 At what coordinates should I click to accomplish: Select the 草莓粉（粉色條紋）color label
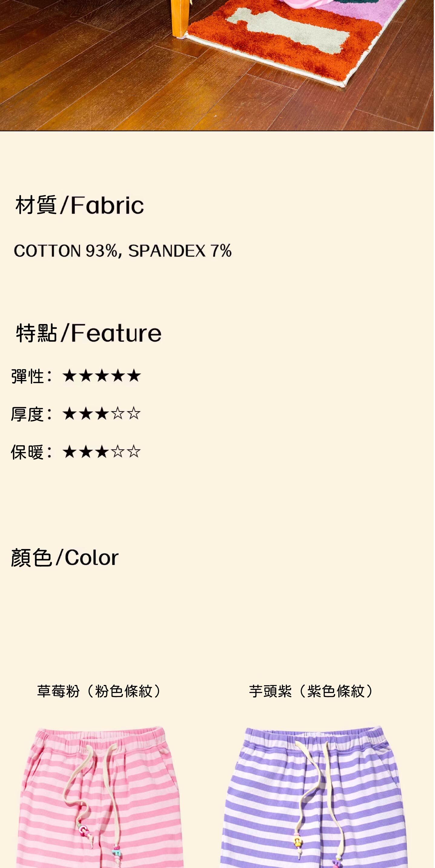[99, 691]
